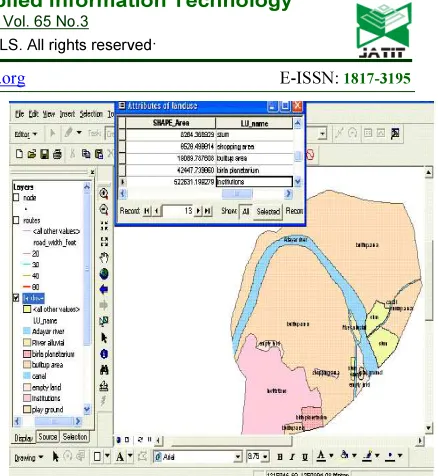Screen dimensions: 438x476
Task: Print the map using the printer icon
Action: point(57,154)
